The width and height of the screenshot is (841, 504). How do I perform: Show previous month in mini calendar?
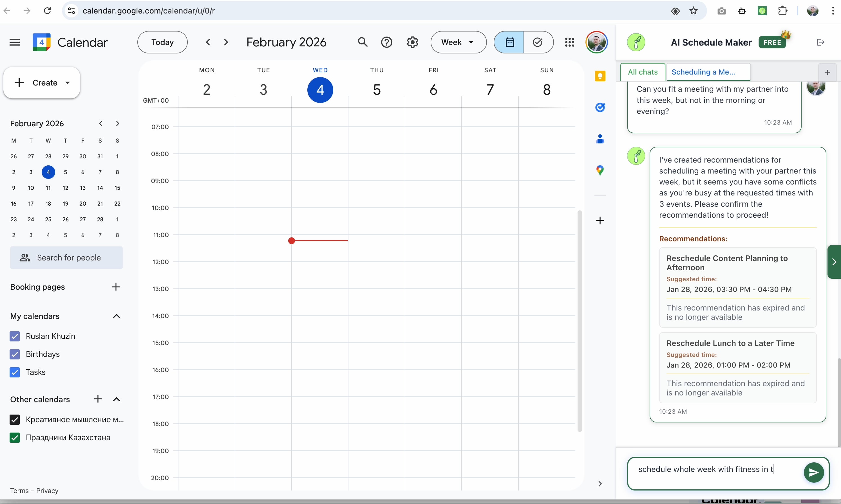point(100,123)
